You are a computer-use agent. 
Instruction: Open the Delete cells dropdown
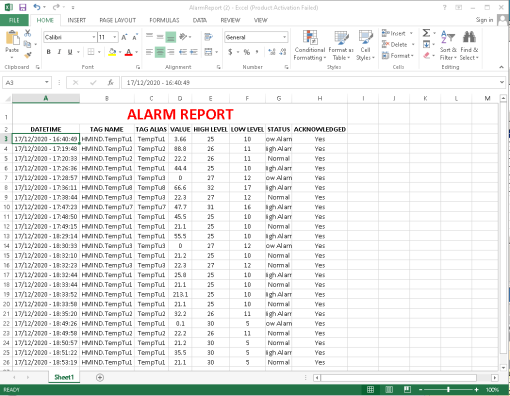click(x=413, y=44)
